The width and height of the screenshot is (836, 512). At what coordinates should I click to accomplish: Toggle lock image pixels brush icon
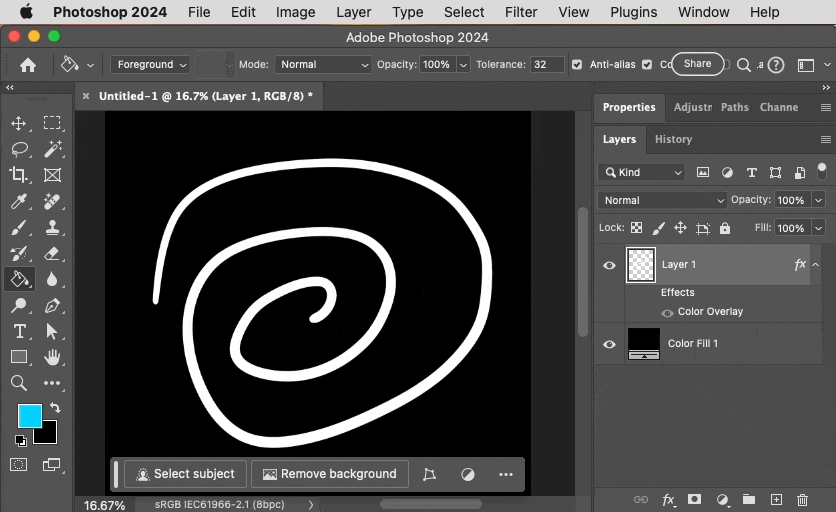point(658,228)
